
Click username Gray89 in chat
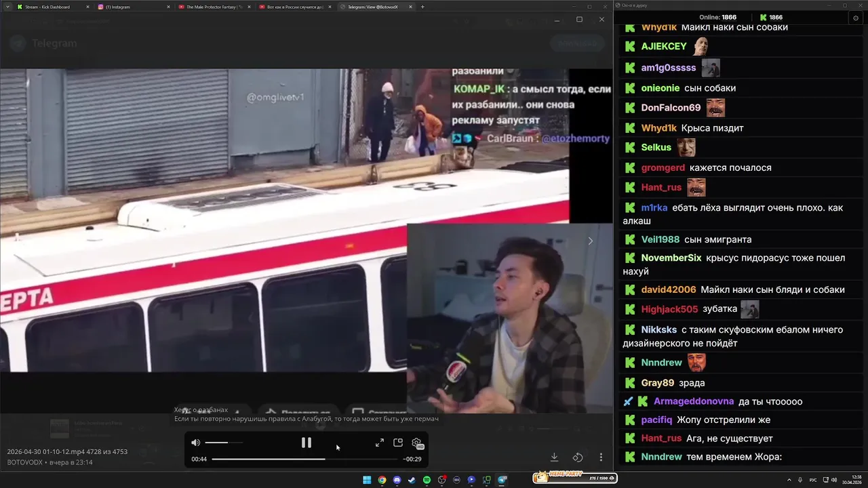[658, 383]
